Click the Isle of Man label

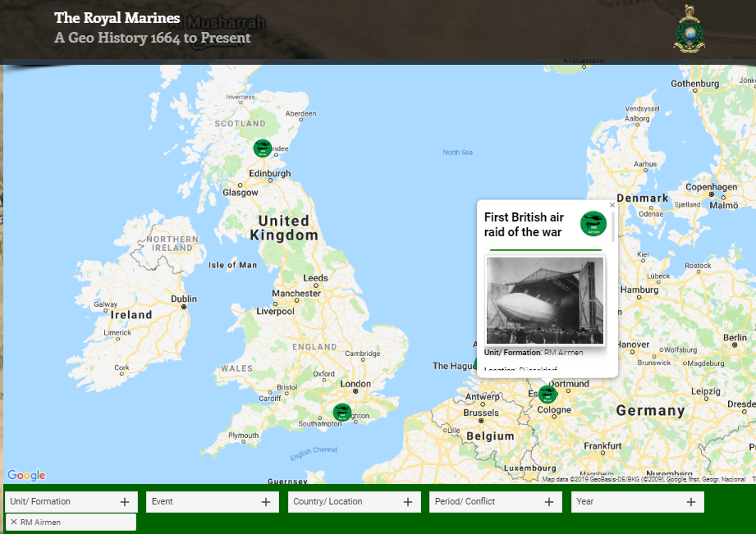[x=233, y=265]
